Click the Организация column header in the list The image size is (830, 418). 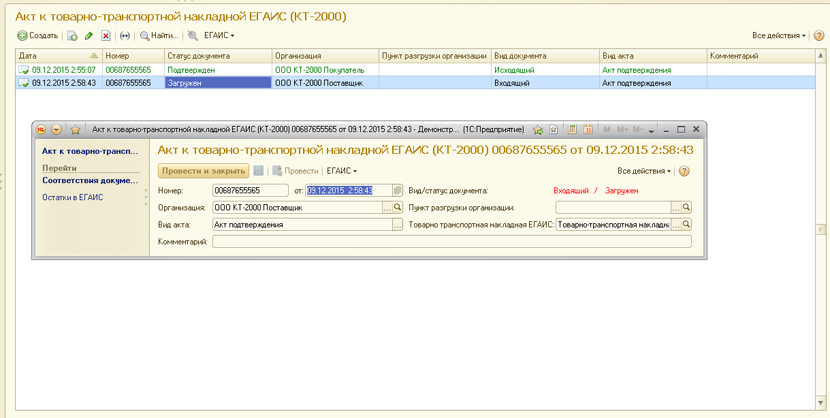tap(325, 56)
